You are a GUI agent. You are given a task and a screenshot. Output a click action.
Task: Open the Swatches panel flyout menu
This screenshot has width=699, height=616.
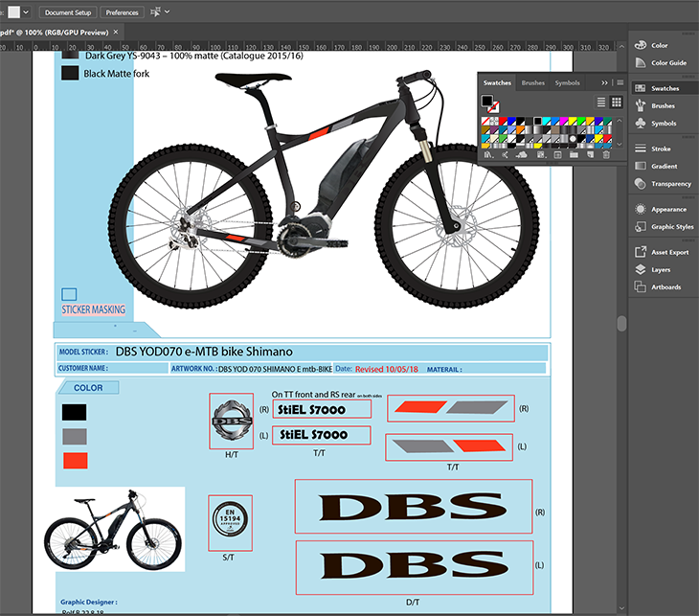(620, 82)
